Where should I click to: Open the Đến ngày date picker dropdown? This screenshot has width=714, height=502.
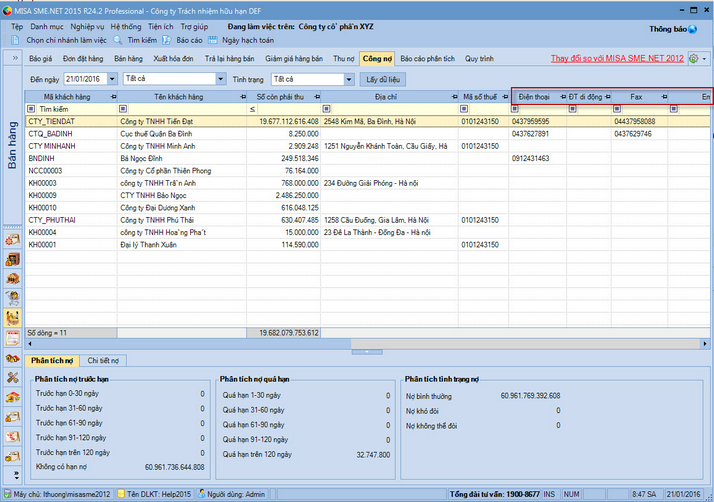[112, 79]
